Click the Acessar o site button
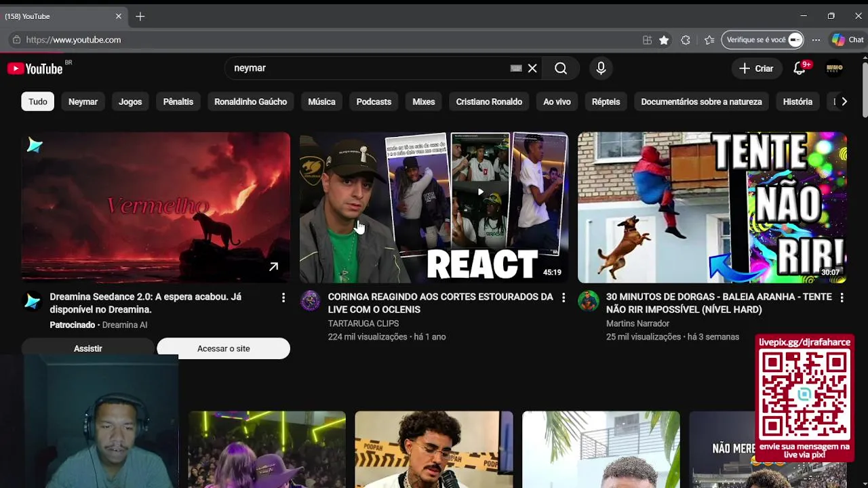Screen dimensions: 868x488 [x=224, y=348]
